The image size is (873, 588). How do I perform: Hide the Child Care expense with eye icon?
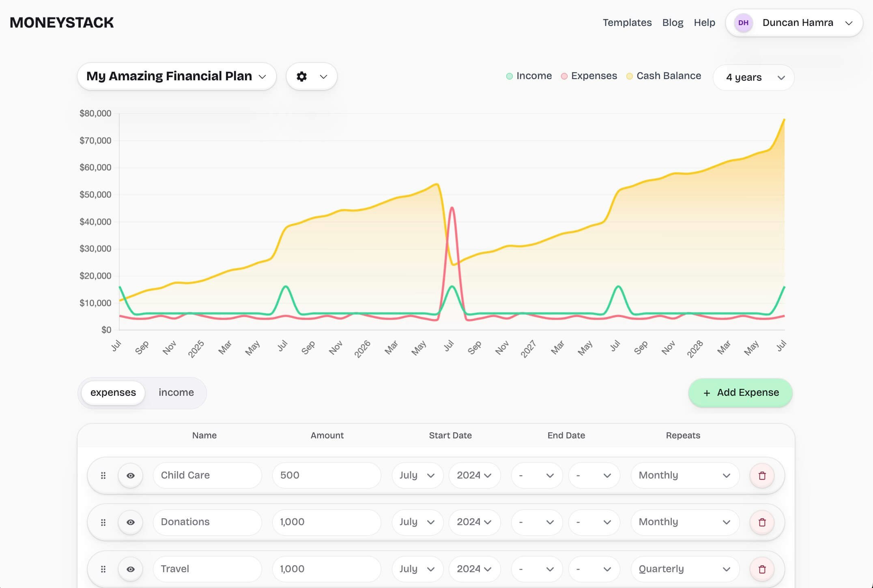130,476
